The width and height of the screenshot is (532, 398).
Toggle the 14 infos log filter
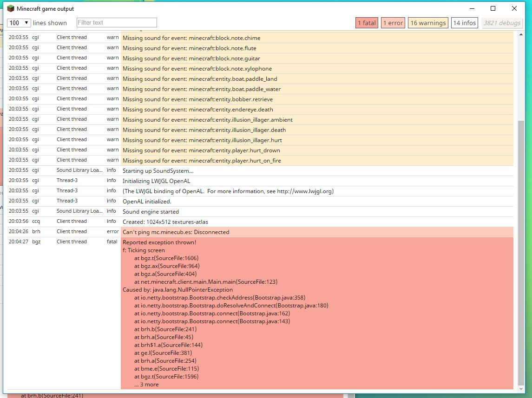pos(464,23)
